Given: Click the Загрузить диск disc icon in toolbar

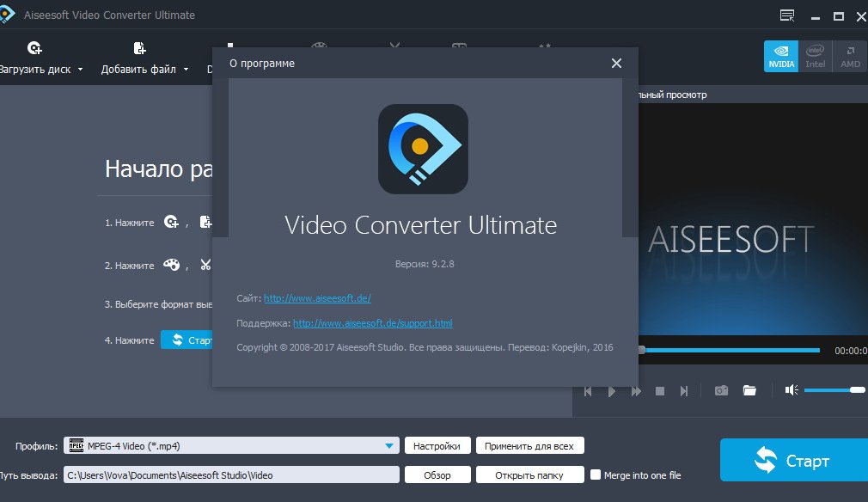Looking at the screenshot, I should click(x=34, y=49).
